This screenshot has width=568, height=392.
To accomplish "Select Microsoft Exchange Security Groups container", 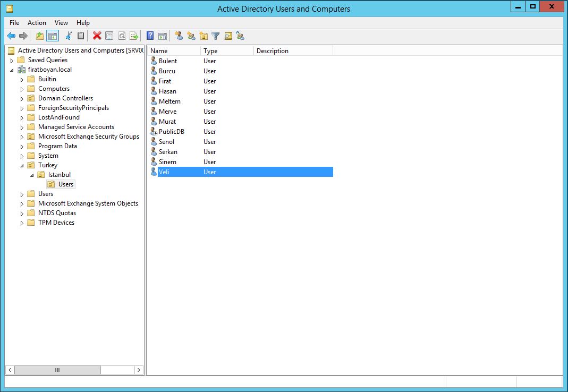I will [88, 137].
